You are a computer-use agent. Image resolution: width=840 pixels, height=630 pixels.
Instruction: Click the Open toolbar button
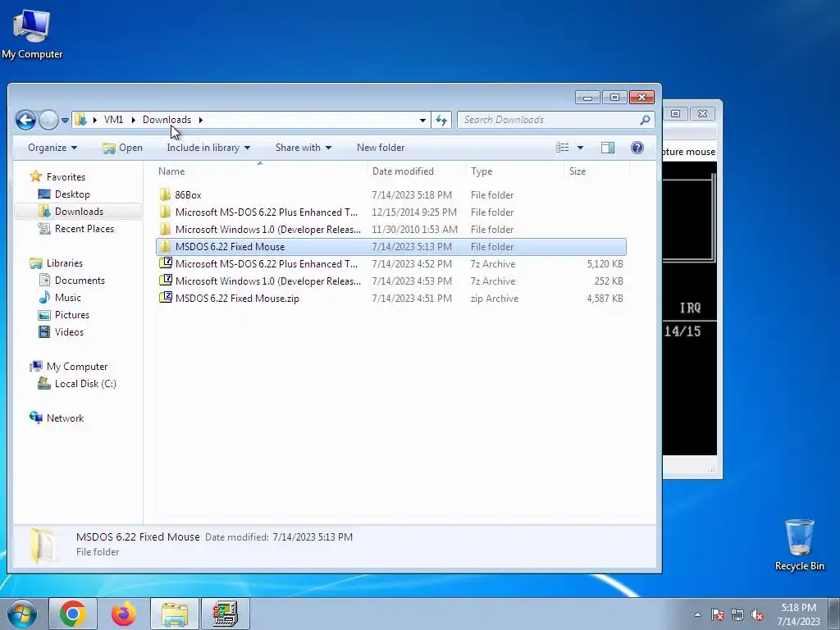(x=123, y=148)
